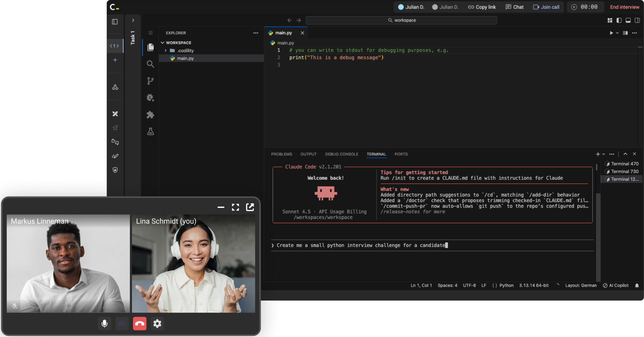Expand video call to fullscreen

click(x=235, y=207)
